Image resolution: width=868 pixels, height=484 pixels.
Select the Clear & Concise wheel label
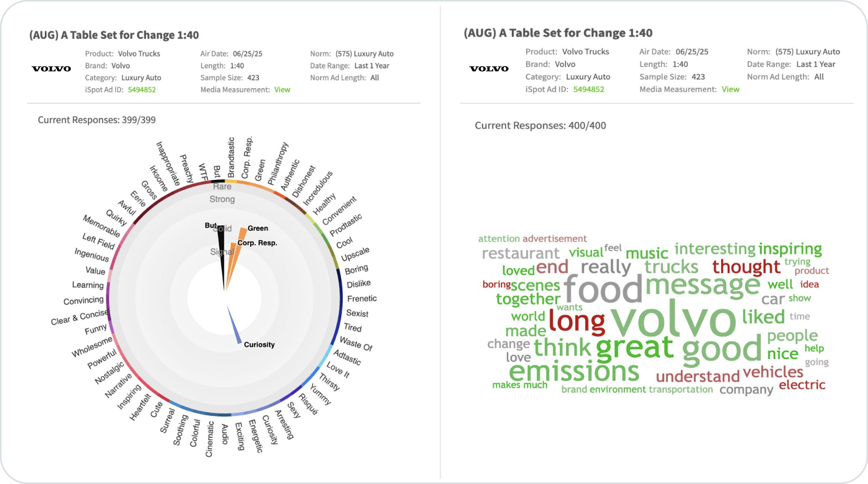point(80,317)
